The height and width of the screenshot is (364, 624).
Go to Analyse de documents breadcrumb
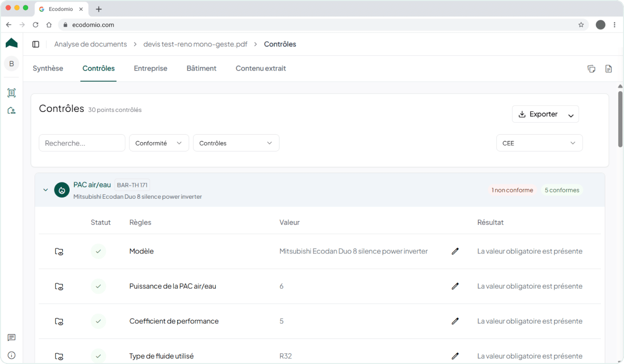(90, 44)
